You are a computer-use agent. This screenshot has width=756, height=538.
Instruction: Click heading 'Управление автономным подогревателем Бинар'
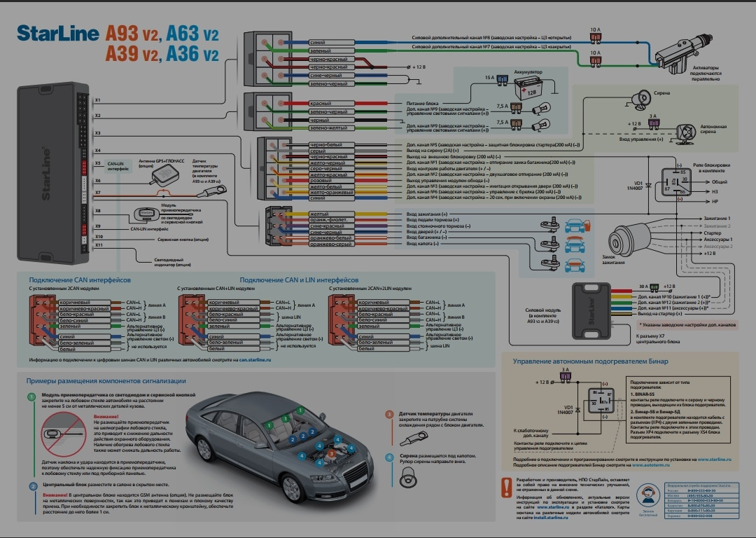[591, 361]
